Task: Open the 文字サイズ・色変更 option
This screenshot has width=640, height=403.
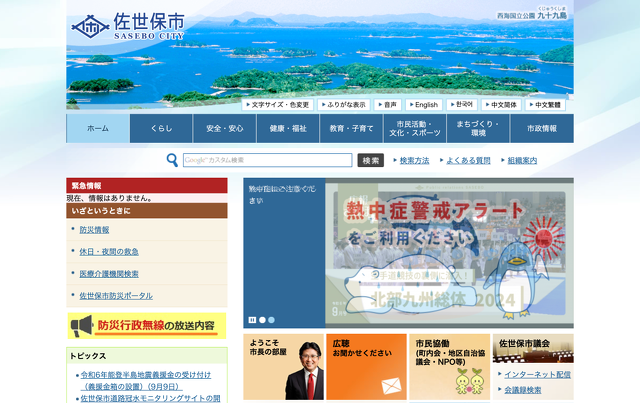Action: pos(280,104)
